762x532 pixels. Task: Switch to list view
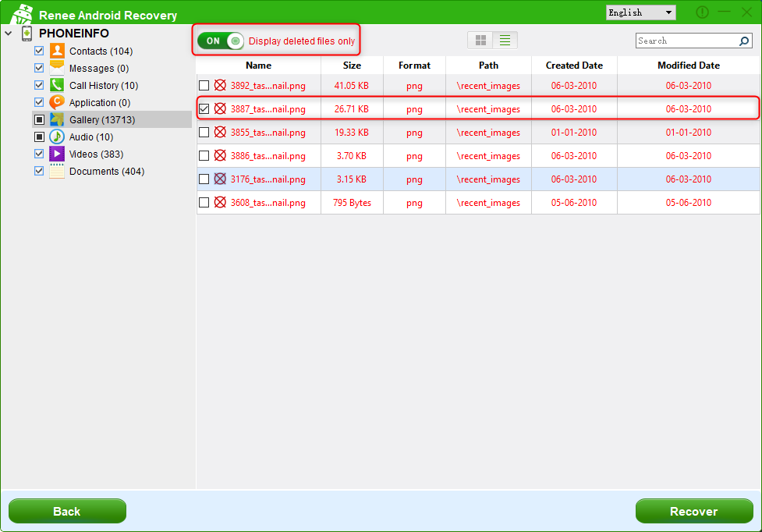[x=505, y=41]
